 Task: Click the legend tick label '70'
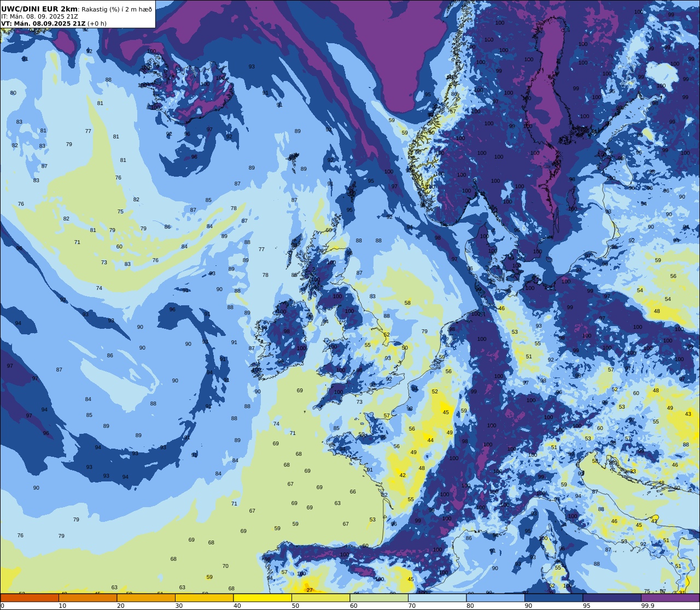click(x=412, y=606)
